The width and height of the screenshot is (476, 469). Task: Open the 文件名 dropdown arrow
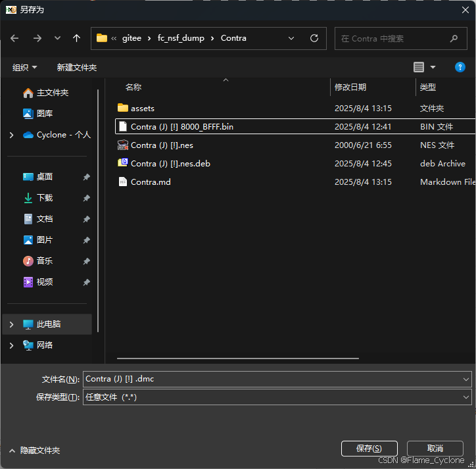tap(466, 380)
